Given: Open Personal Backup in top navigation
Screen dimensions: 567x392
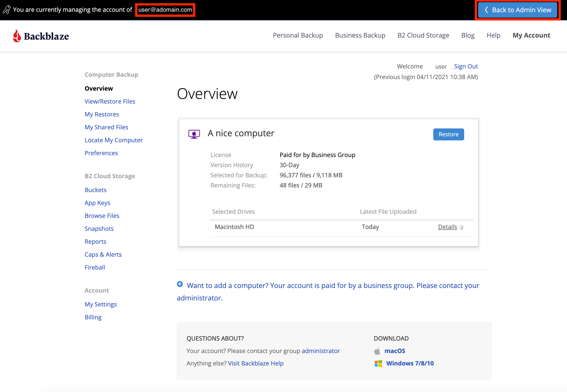Looking at the screenshot, I should 298,35.
